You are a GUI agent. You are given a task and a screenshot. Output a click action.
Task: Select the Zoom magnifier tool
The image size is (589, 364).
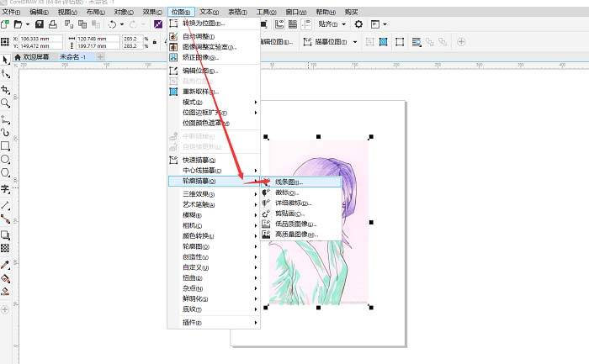tap(6, 103)
